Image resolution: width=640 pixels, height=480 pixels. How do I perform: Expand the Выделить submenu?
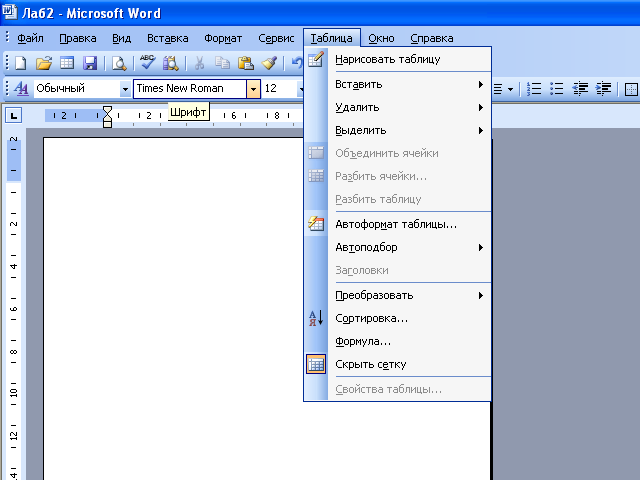[397, 130]
